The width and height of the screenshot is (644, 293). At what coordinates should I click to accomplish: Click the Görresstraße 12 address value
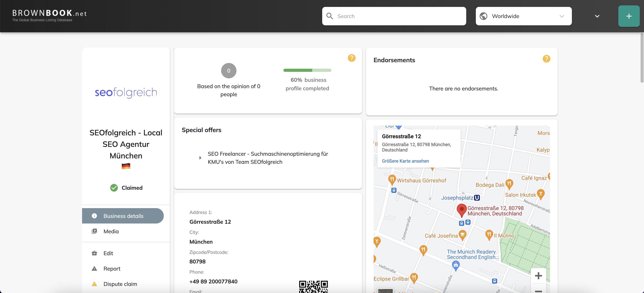210,222
